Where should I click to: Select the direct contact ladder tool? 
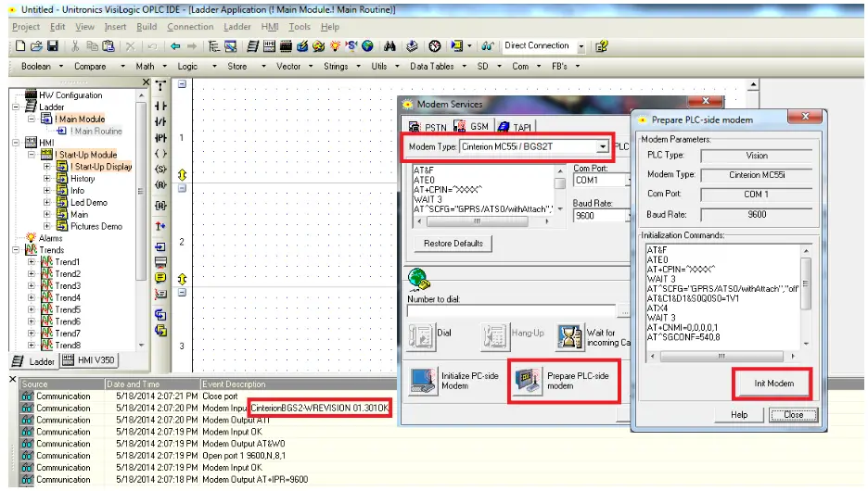160,106
